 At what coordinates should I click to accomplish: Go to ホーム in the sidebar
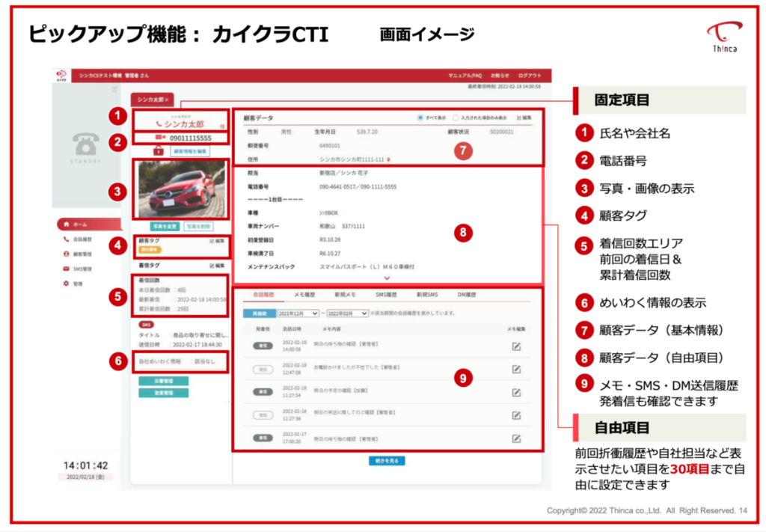pyautogui.click(x=90, y=224)
